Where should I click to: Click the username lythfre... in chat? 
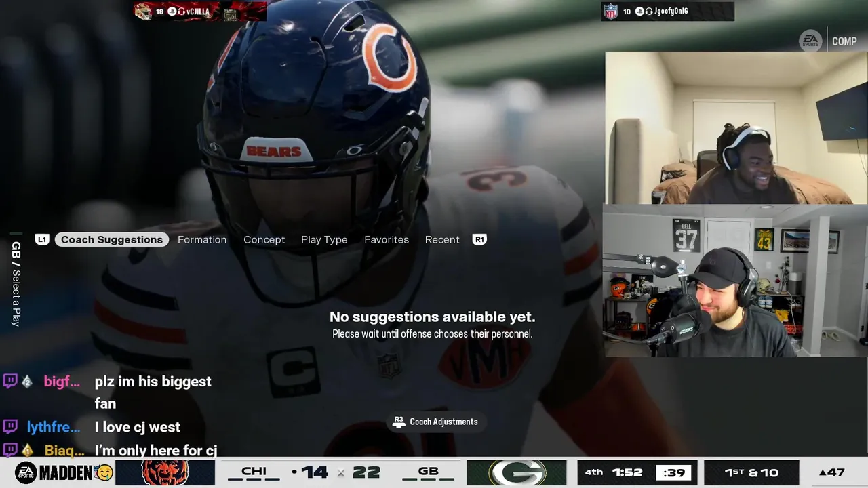[54, 427]
